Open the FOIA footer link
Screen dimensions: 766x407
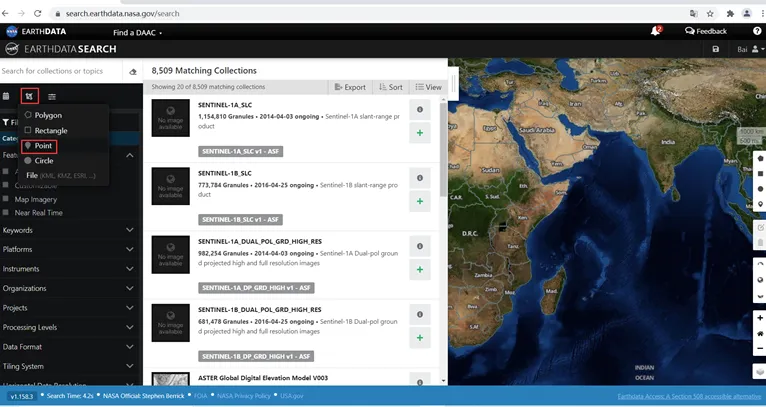[x=200, y=396]
